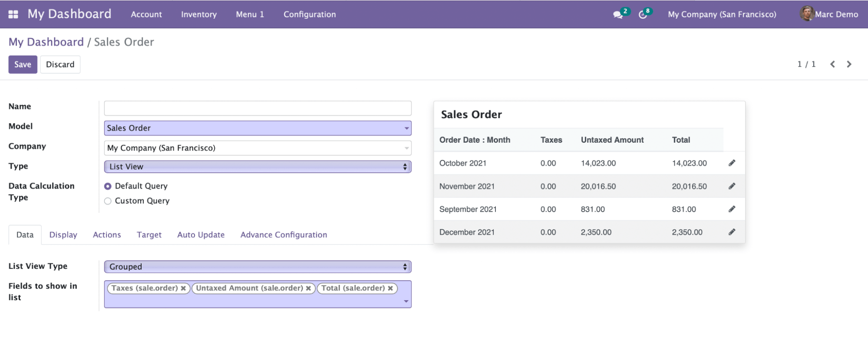The height and width of the screenshot is (350, 868).
Task: Open the apps grid menu icon
Action: coord(13,14)
